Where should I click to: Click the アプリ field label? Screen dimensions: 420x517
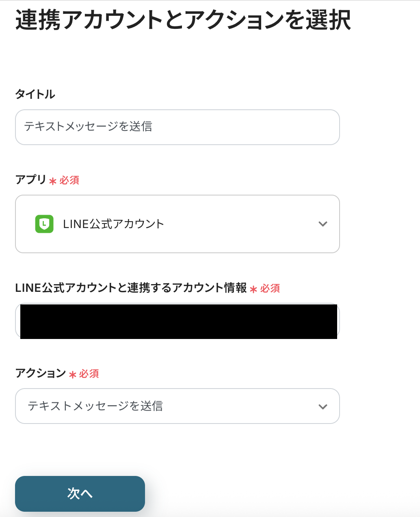click(x=30, y=180)
